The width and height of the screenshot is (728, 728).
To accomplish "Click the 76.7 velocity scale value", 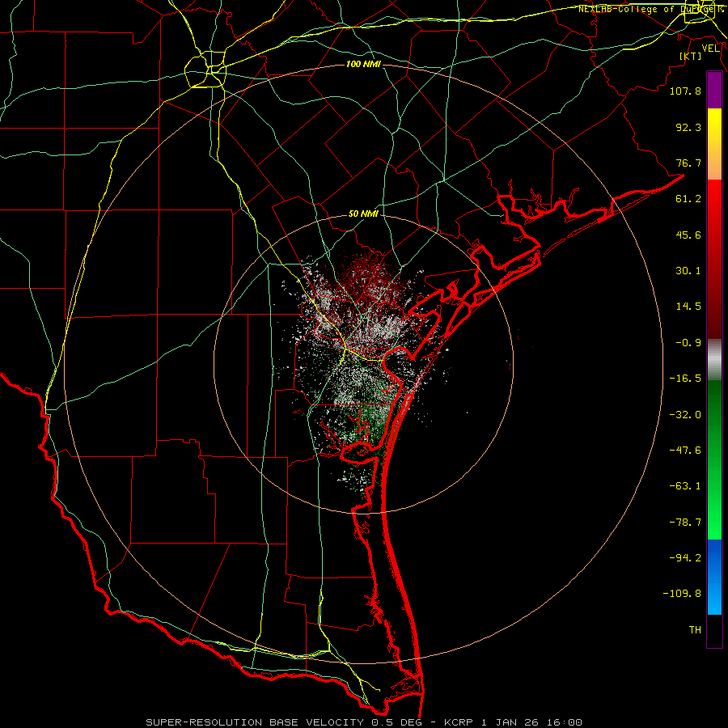I will (x=688, y=163).
